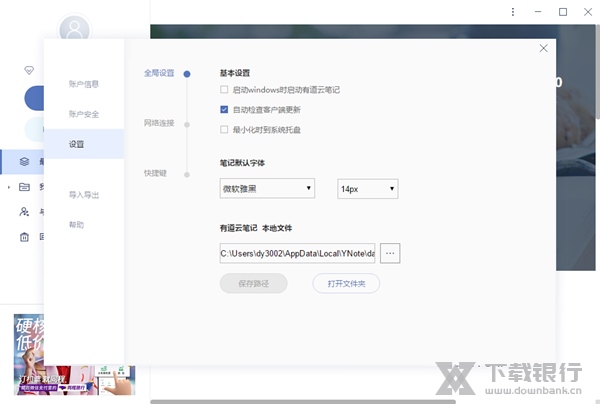Open the 微软雅黑 font dropdown
Viewport: 600px width, 404px height.
click(x=267, y=188)
